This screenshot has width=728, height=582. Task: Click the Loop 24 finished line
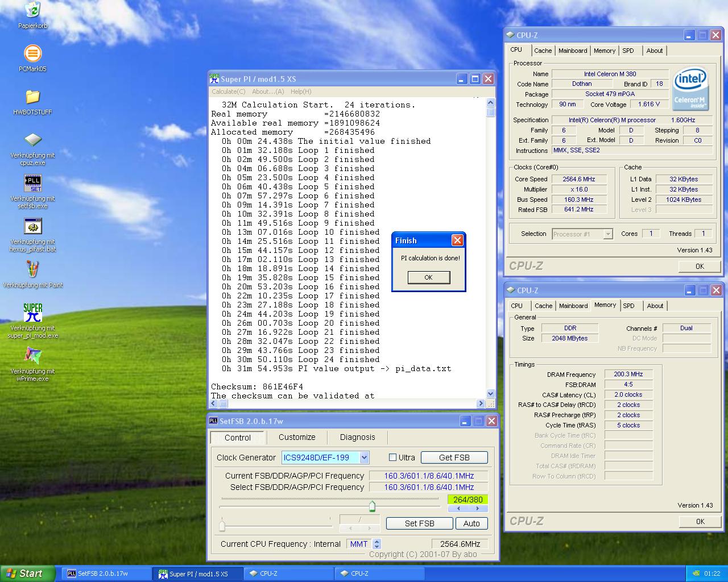coord(301,359)
